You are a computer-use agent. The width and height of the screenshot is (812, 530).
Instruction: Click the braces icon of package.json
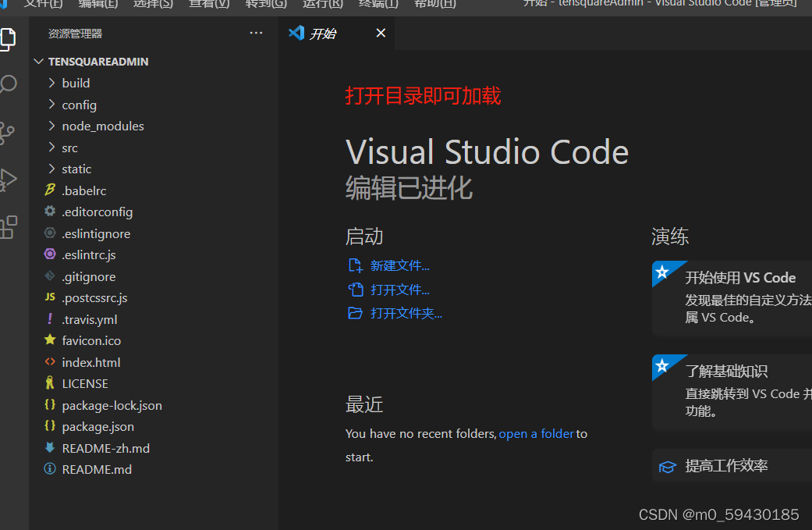[50, 426]
